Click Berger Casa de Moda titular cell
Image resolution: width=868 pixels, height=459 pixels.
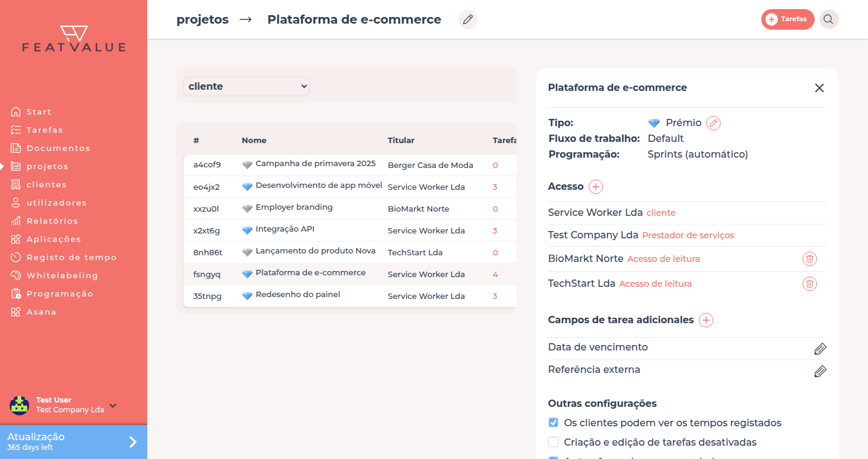click(x=430, y=165)
